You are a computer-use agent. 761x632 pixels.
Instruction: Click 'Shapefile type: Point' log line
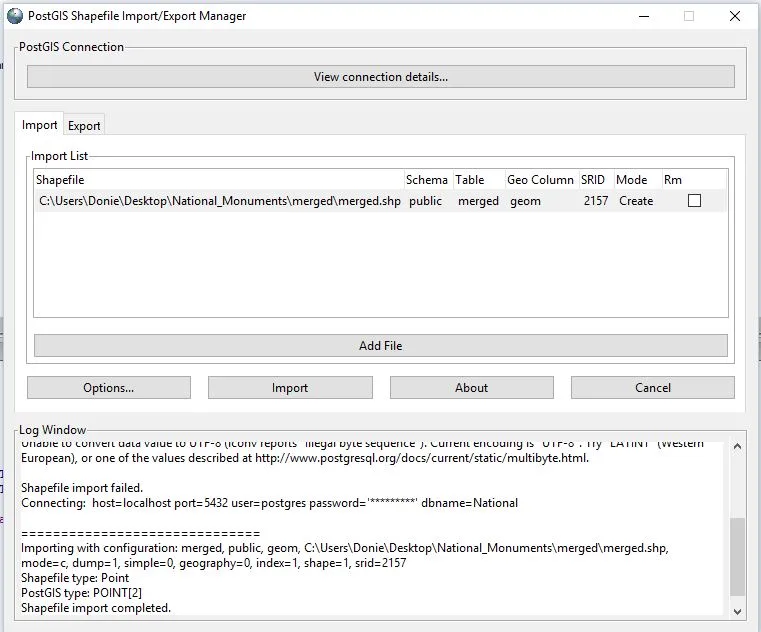[75, 578]
